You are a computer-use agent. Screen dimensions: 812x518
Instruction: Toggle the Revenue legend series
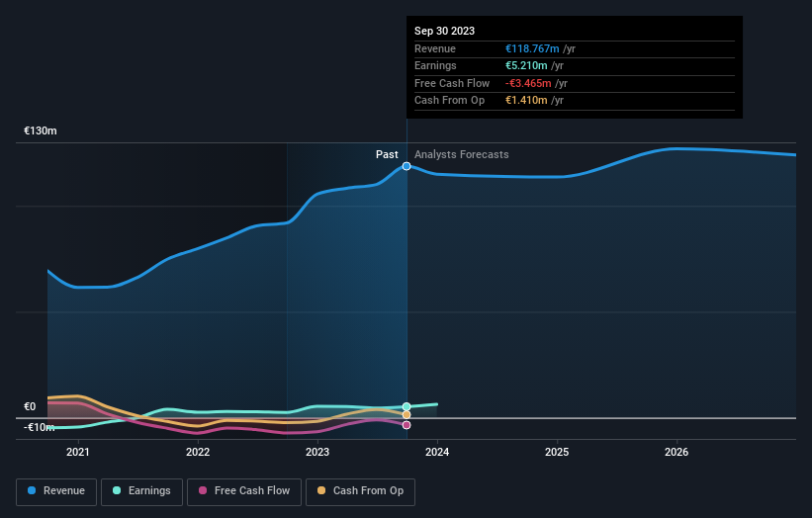(56, 491)
